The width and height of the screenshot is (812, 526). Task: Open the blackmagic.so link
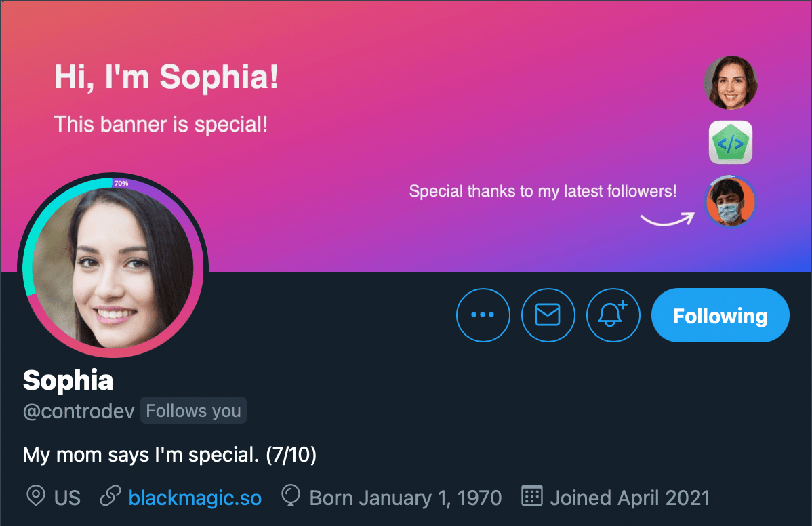(x=195, y=498)
